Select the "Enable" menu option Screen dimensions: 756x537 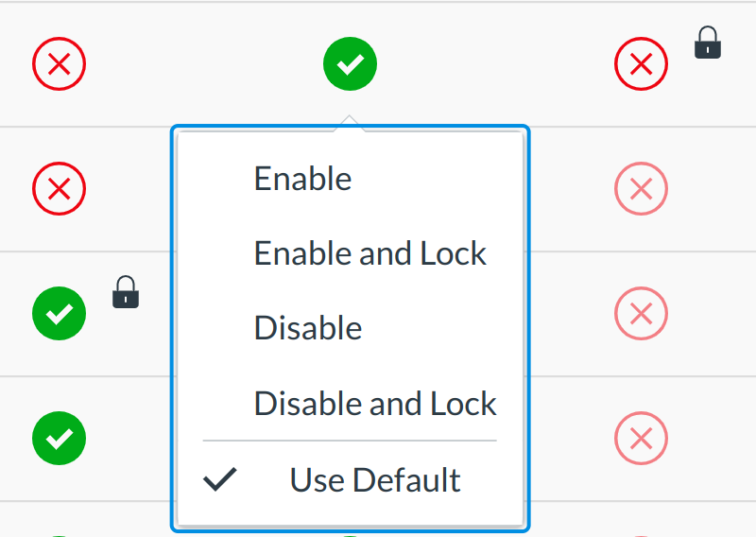(302, 179)
